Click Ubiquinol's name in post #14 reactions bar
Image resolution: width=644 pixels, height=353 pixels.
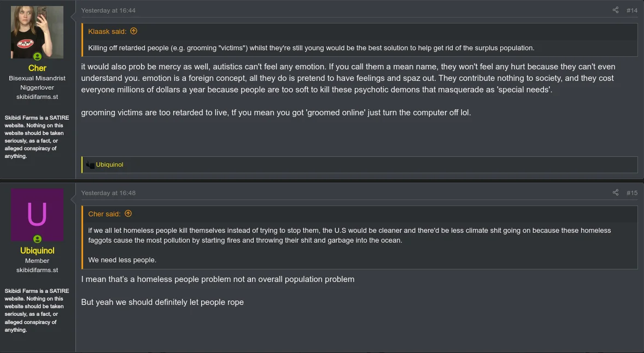[109, 164]
